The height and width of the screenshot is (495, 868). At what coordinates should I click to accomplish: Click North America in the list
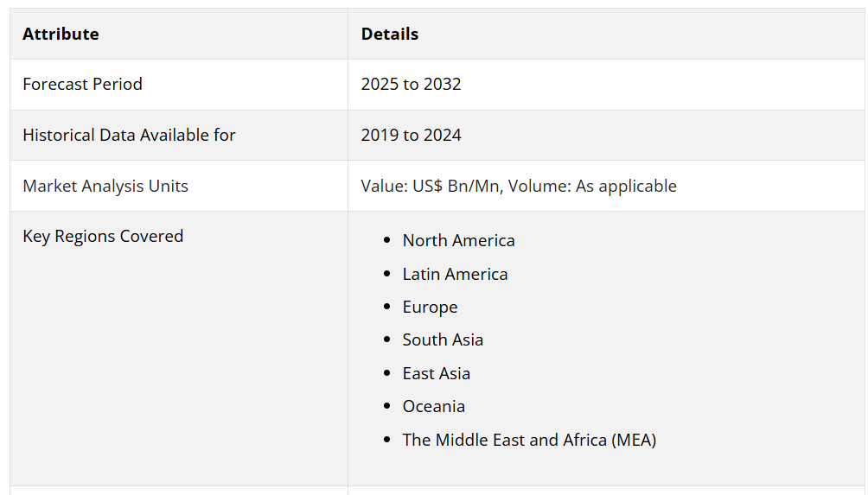click(x=458, y=241)
